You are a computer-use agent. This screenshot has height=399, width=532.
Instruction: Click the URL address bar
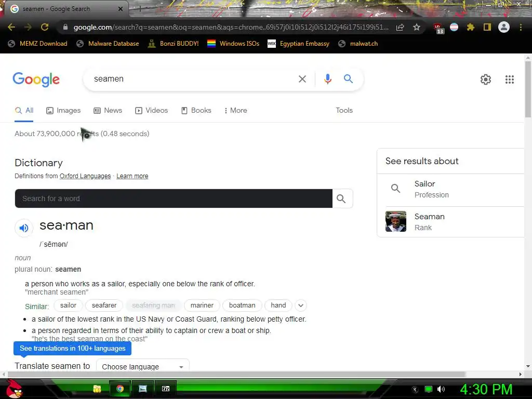pyautogui.click(x=231, y=27)
